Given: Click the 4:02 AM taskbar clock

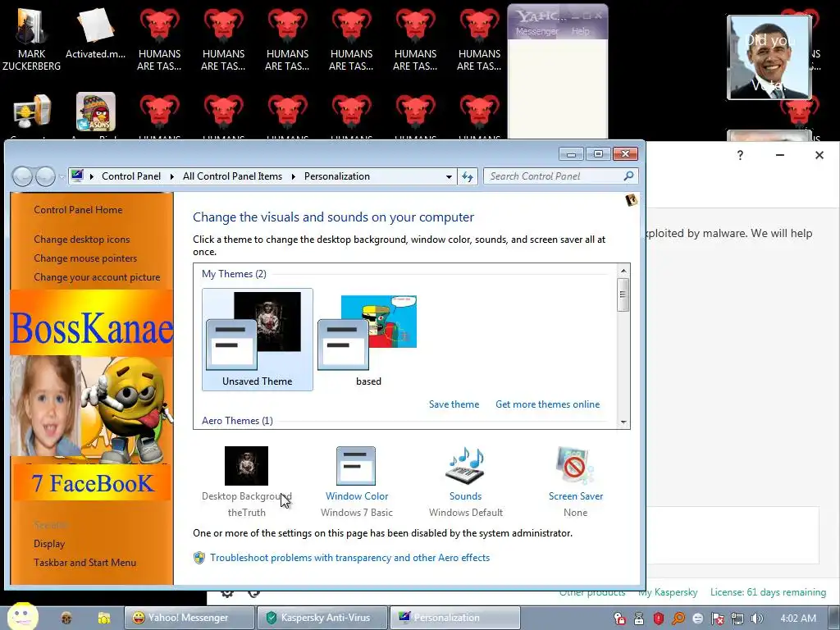Looking at the screenshot, I should click(798, 619).
